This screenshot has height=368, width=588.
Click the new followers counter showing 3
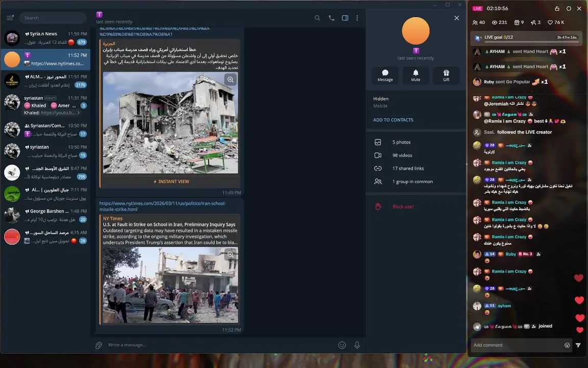(535, 22)
